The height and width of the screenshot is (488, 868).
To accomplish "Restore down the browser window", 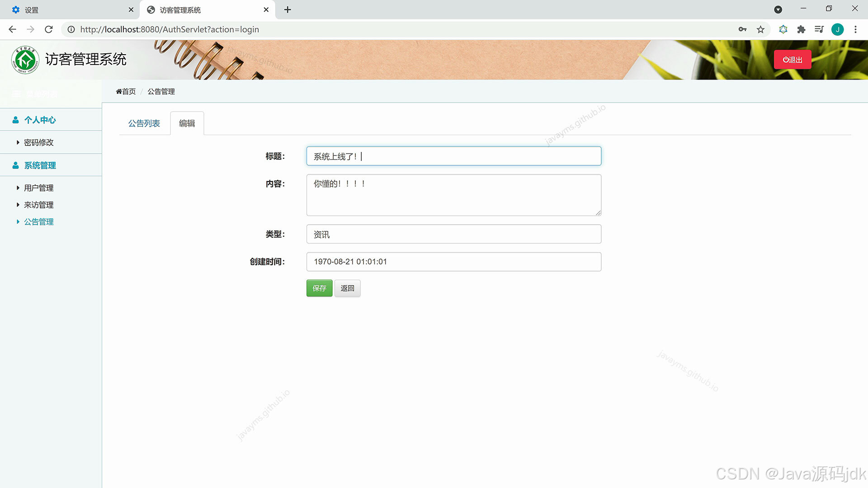I will point(829,9).
